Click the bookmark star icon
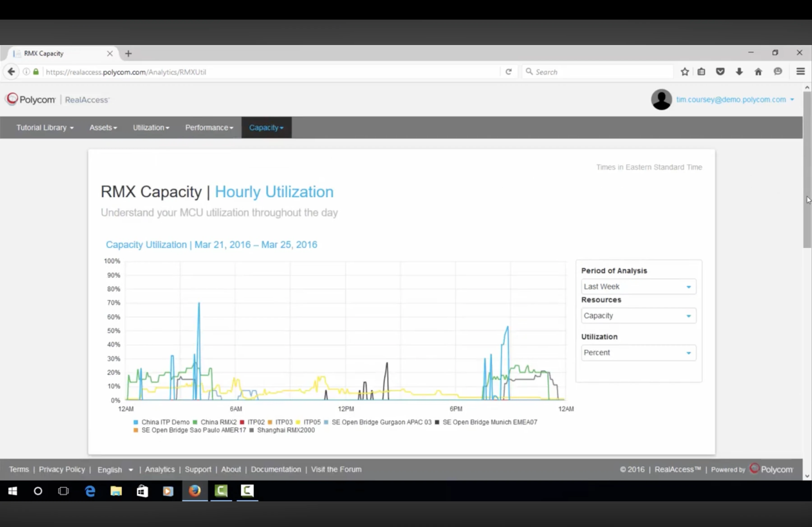This screenshot has width=812, height=527. pos(684,72)
